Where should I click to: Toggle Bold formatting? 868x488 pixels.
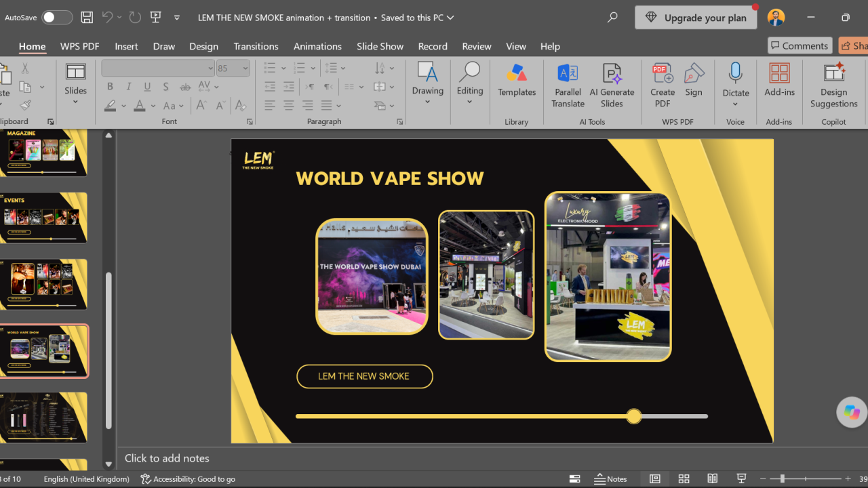[x=110, y=87]
